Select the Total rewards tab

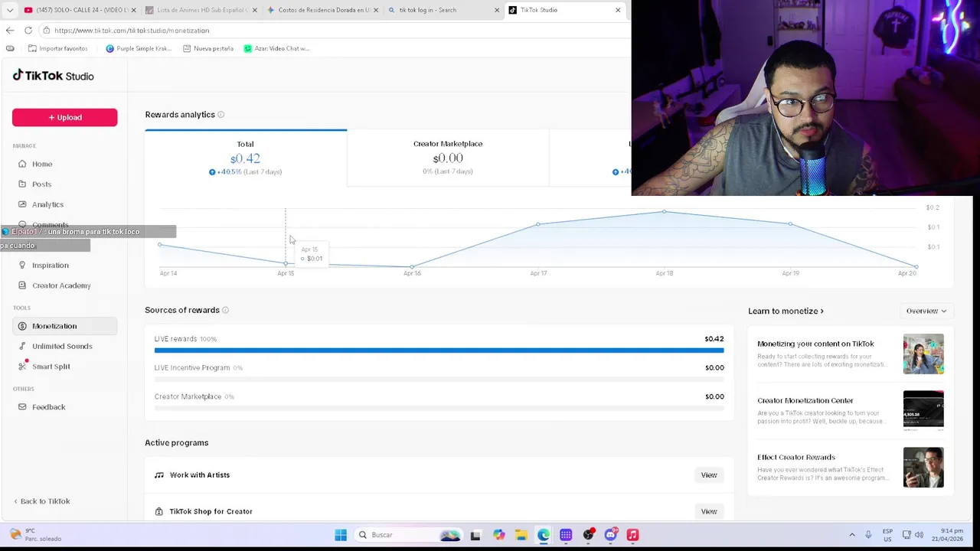point(246,158)
